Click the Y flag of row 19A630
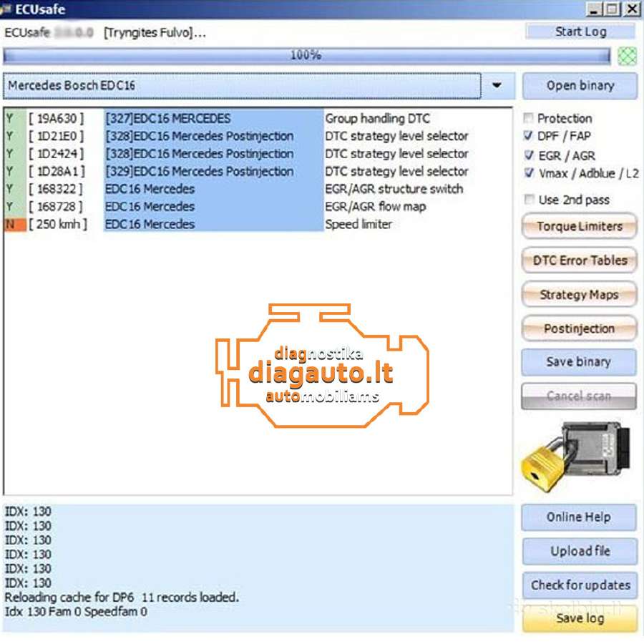This screenshot has height=644, width=644. [x=15, y=119]
